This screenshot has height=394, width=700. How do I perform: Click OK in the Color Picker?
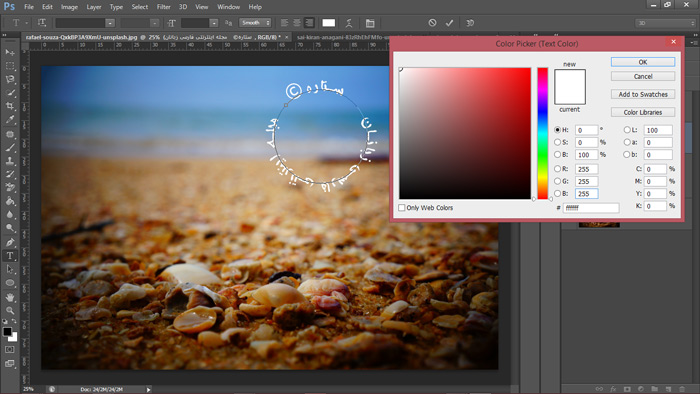point(643,62)
